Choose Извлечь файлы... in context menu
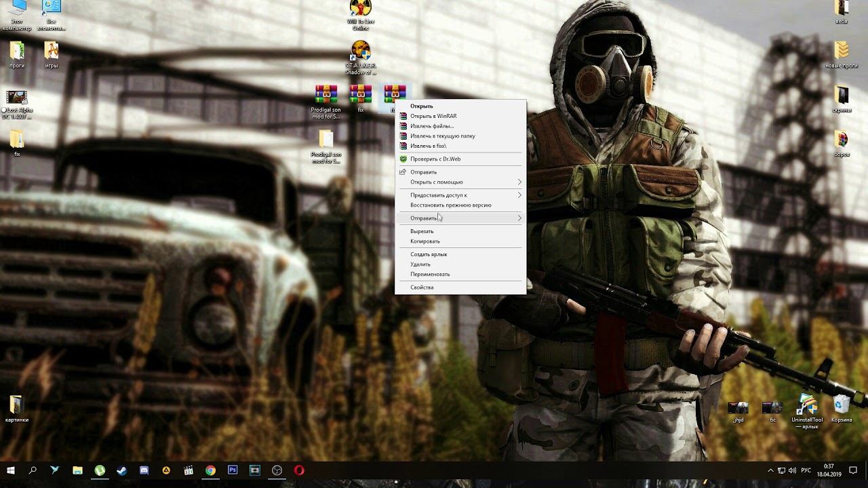Screen dimensions: 868x488 (460, 126)
